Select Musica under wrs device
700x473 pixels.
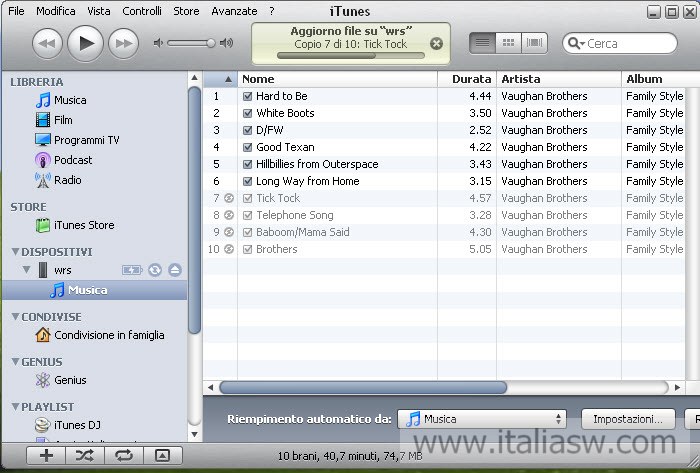coord(95,290)
